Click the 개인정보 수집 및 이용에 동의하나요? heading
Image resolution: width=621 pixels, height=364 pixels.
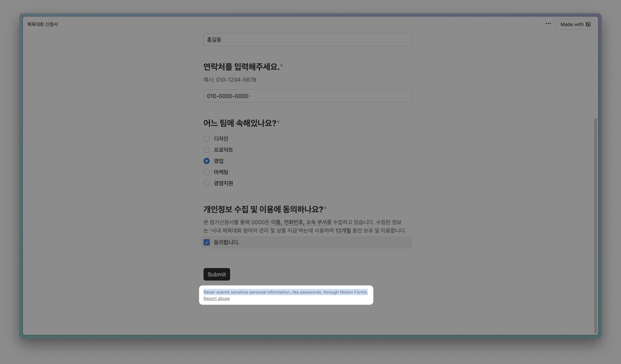263,209
